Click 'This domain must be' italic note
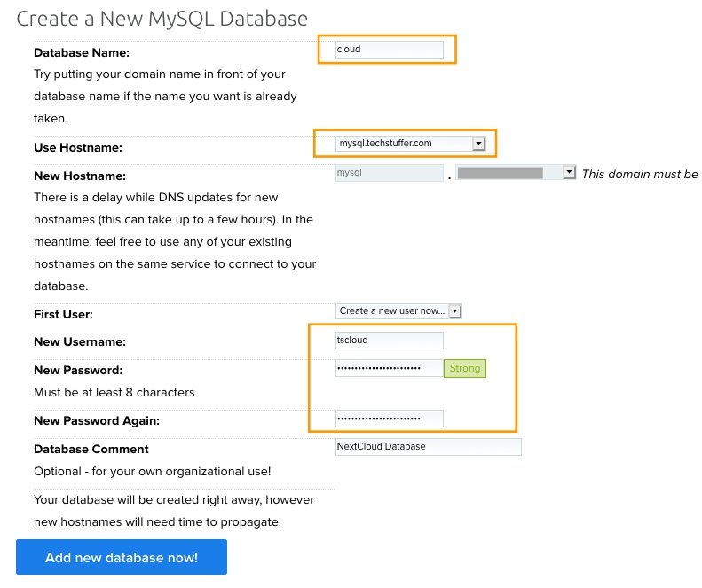Viewport: 702px width, 588px height. [x=640, y=174]
